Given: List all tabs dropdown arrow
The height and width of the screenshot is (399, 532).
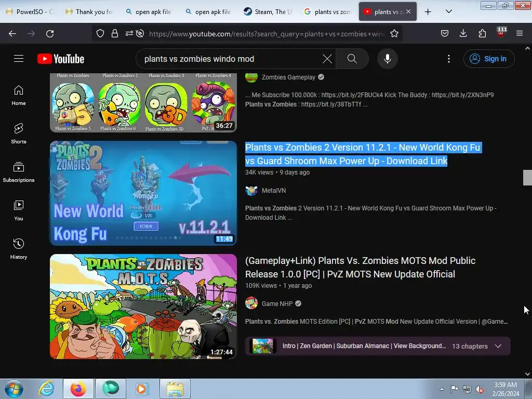Looking at the screenshot, I should click(448, 11).
